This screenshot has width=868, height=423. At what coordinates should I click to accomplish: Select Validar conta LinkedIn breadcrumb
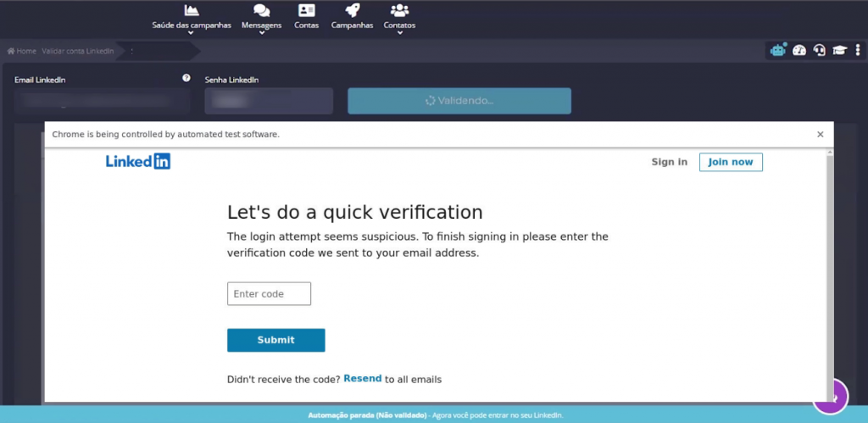click(x=77, y=51)
